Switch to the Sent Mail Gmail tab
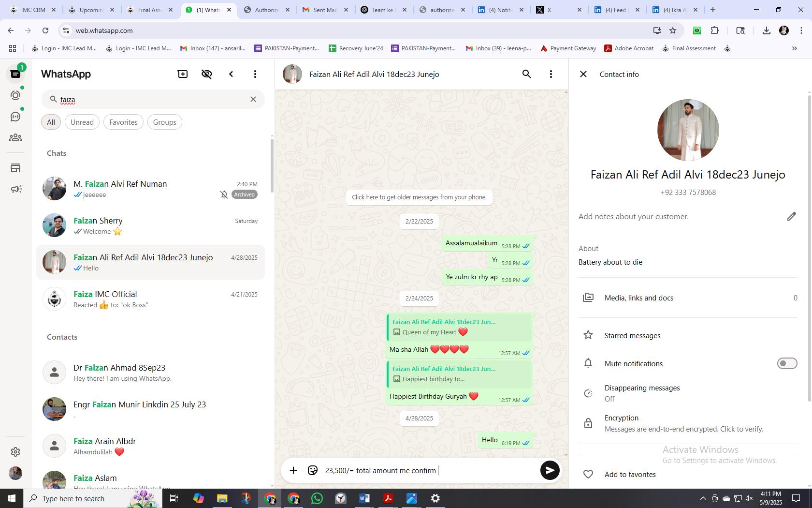The height and width of the screenshot is (508, 812). pos(325,10)
